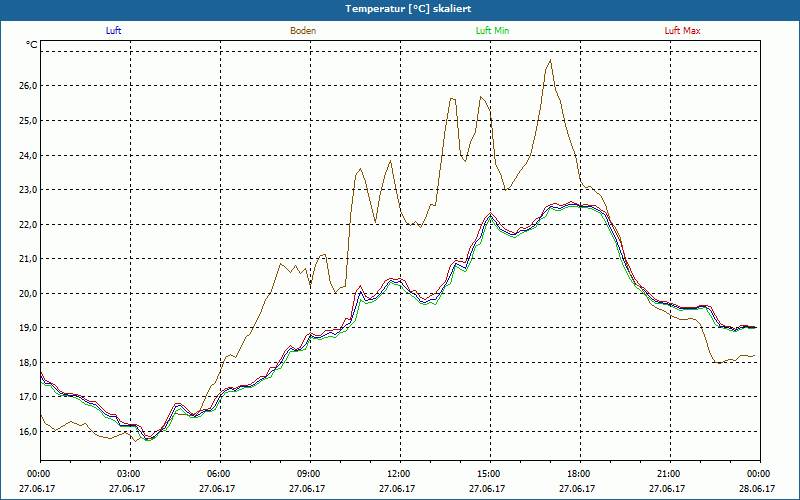
Task: Click the 18,0 y-axis label
Action: (28, 362)
